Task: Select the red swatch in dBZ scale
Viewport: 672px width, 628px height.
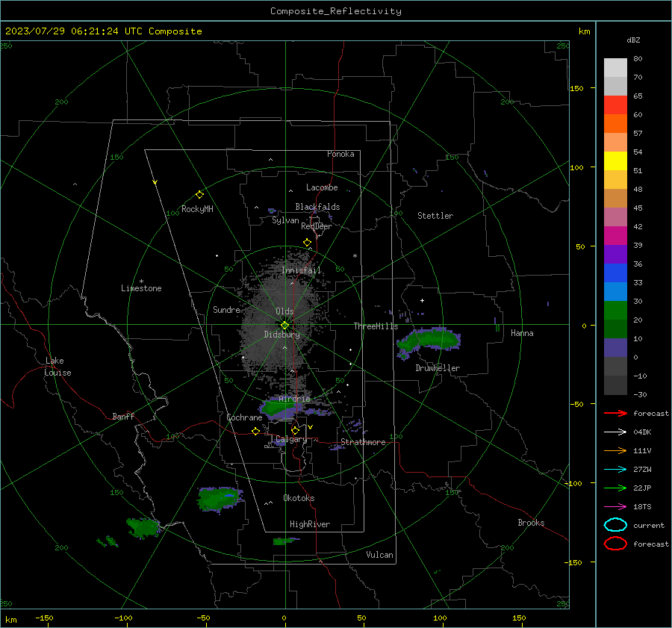Action: (x=615, y=105)
